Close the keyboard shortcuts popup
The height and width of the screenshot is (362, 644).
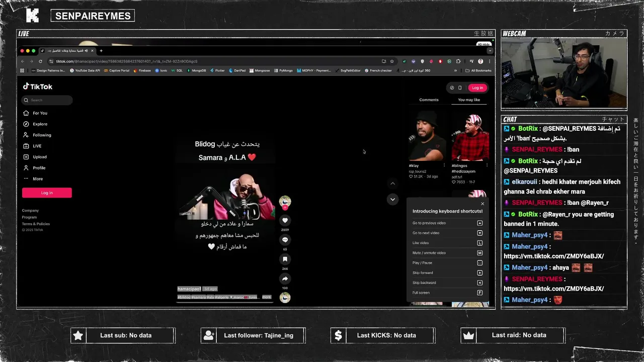pyautogui.click(x=482, y=204)
